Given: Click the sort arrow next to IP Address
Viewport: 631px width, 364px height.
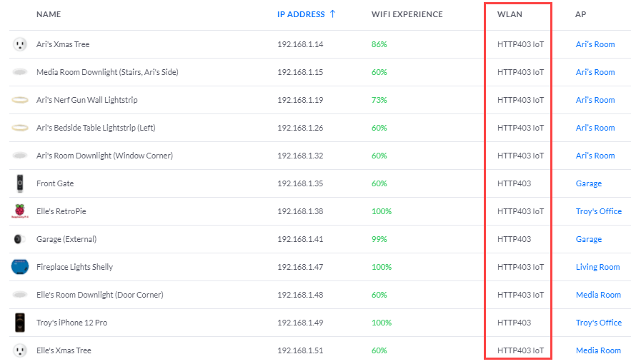Looking at the screenshot, I should tap(333, 14).
